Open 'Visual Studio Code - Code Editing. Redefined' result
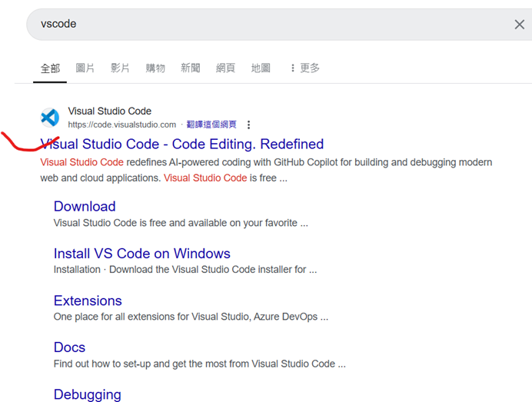The height and width of the screenshot is (402, 532). pos(182,144)
